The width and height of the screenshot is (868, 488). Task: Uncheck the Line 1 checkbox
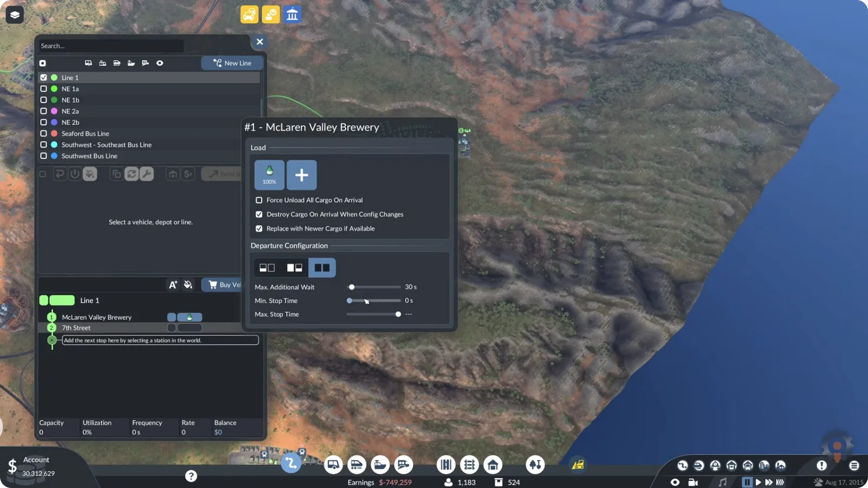coord(43,78)
